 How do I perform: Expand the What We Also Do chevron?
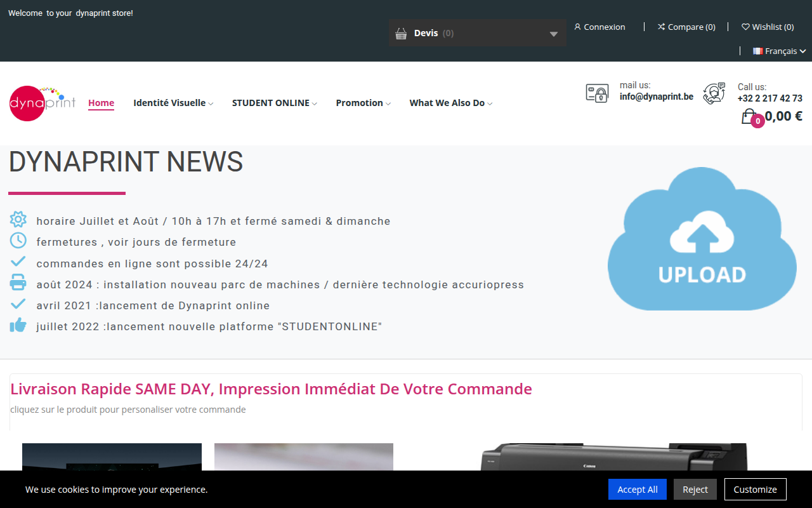click(x=490, y=104)
